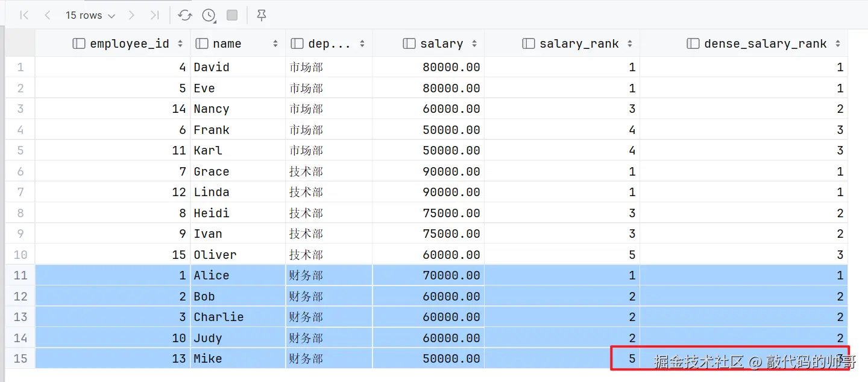The height and width of the screenshot is (382, 868).
Task: Open the 15 rows page size dropdown
Action: [90, 15]
